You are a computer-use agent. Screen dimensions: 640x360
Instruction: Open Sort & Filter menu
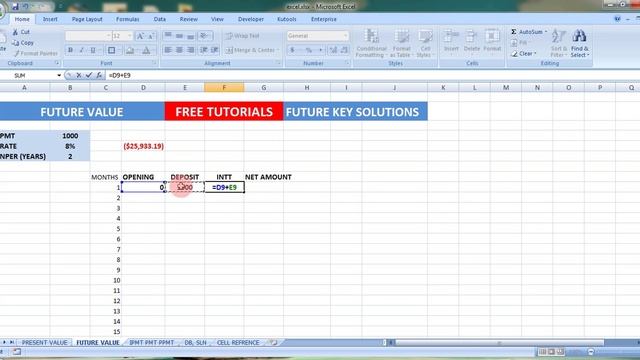point(558,43)
